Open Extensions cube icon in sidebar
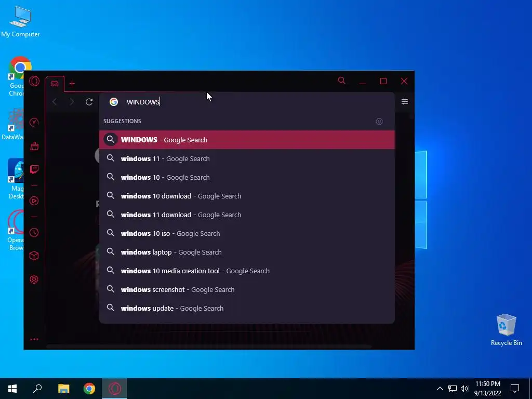532x399 pixels. click(34, 256)
